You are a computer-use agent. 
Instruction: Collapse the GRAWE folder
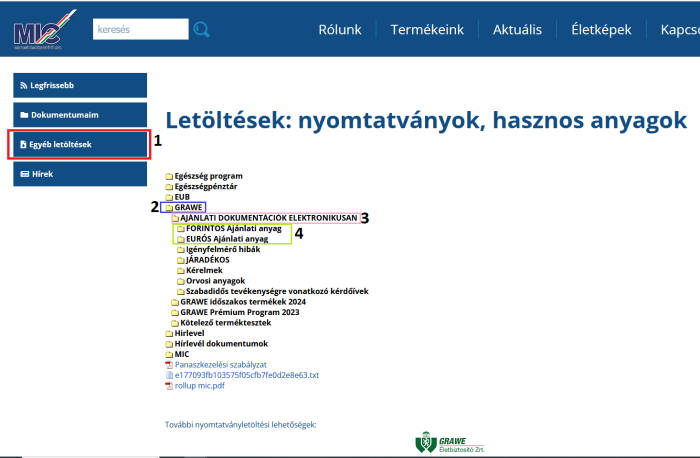(190, 207)
